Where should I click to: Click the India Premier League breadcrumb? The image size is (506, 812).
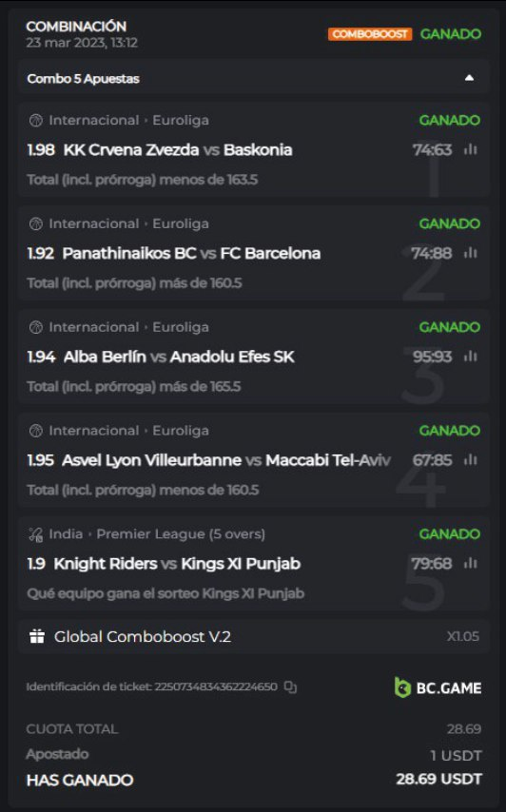click(157, 534)
